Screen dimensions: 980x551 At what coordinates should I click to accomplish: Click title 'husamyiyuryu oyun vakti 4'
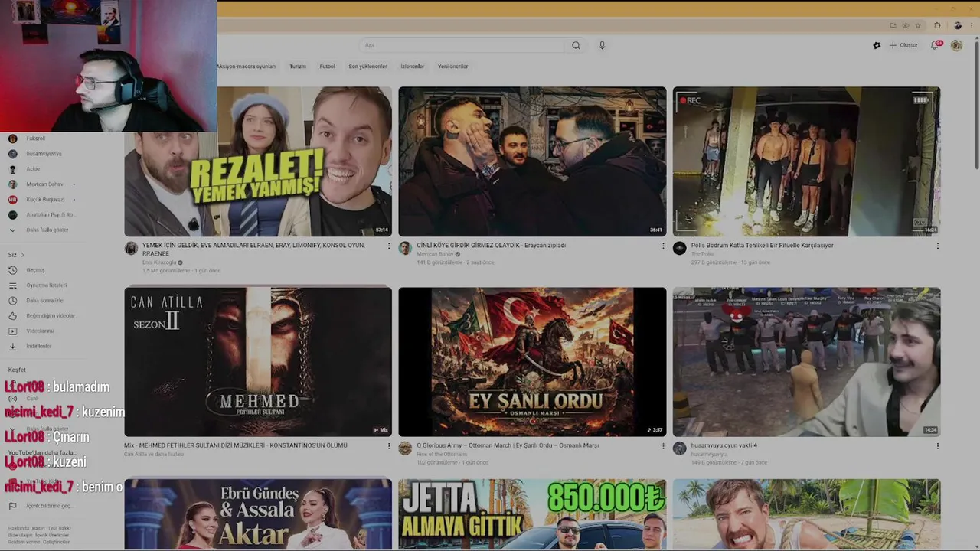tap(724, 445)
